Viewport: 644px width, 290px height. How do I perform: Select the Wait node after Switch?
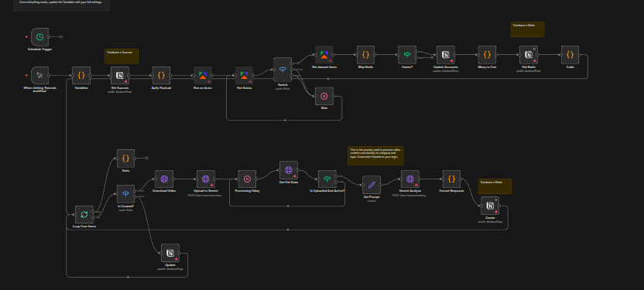324,97
